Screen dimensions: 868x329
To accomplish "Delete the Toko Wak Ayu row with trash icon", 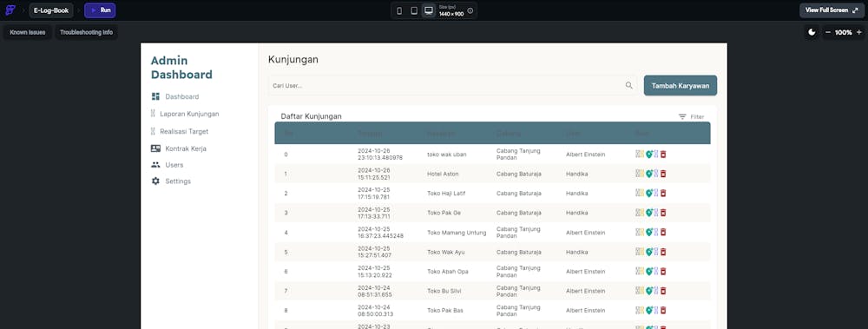I will 663,252.
